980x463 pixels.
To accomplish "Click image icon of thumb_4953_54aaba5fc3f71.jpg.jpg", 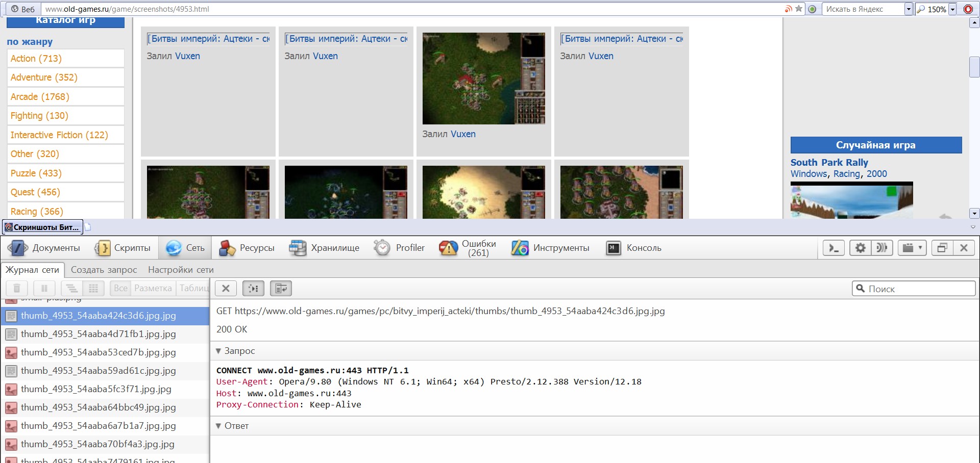I will point(11,390).
